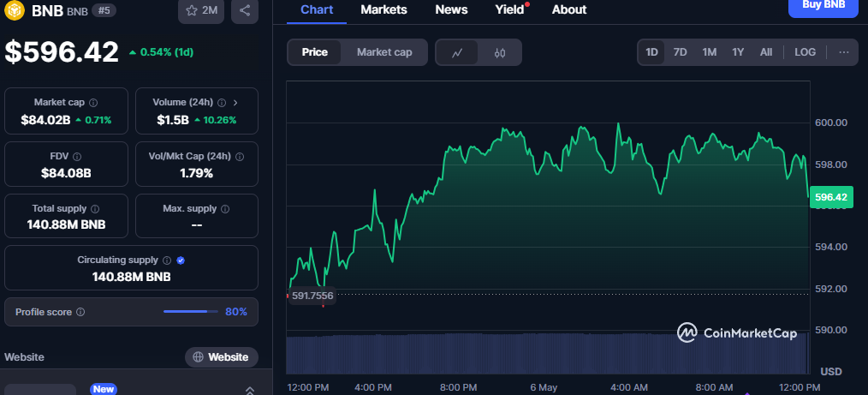Viewport: 868px width, 395px height.
Task: Open Max. supply info icon
Action: click(225, 209)
